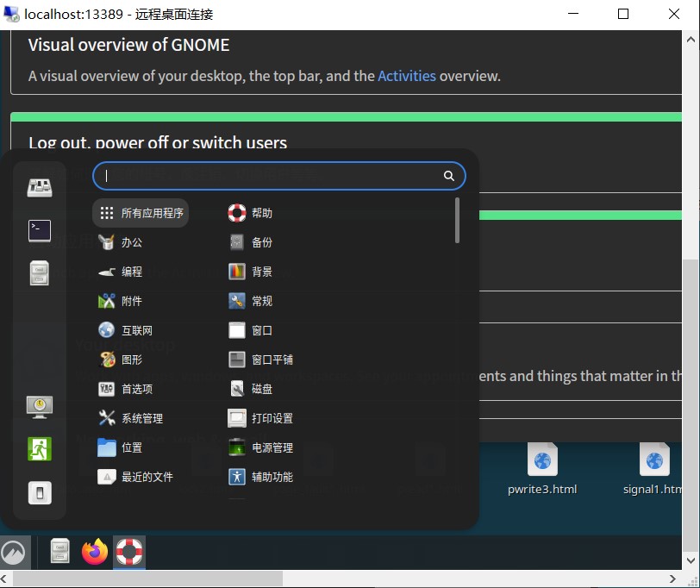Open the file cabinet icon in the menu sidebar
The height and width of the screenshot is (588, 700).
(x=40, y=272)
